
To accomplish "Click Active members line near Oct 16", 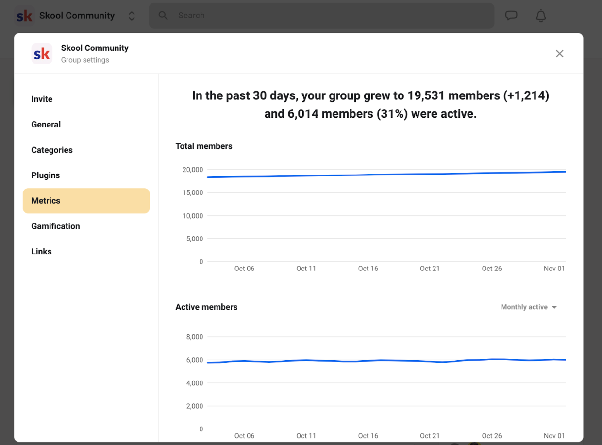I will click(368, 361).
